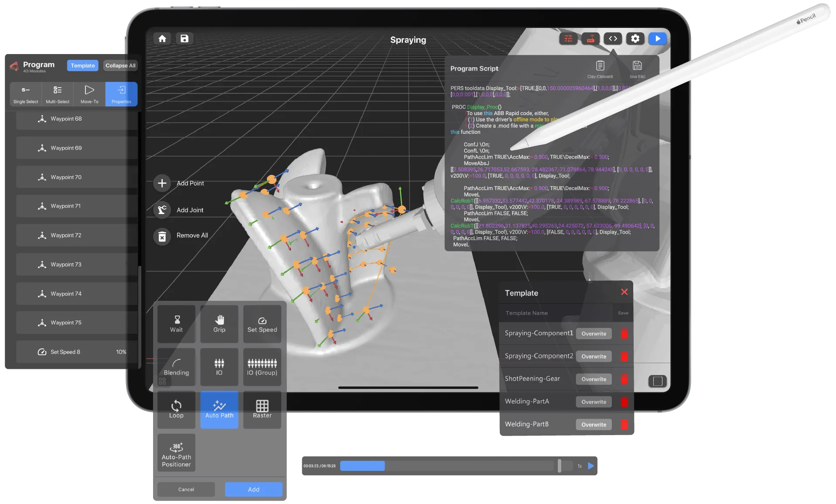Choose the IO module tile

(219, 367)
